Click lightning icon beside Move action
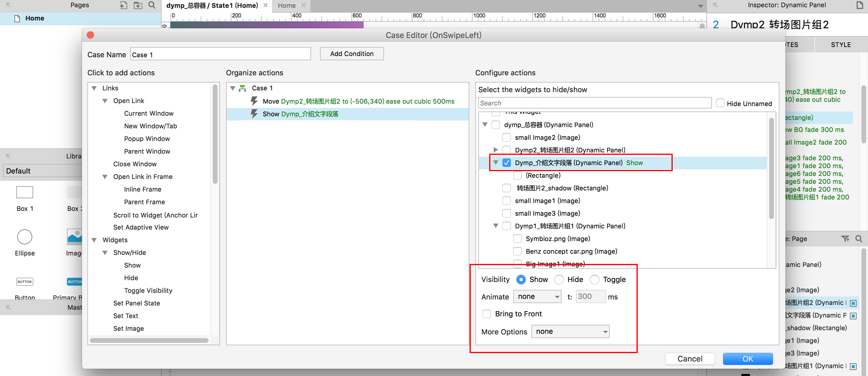The width and height of the screenshot is (868, 376). [254, 101]
